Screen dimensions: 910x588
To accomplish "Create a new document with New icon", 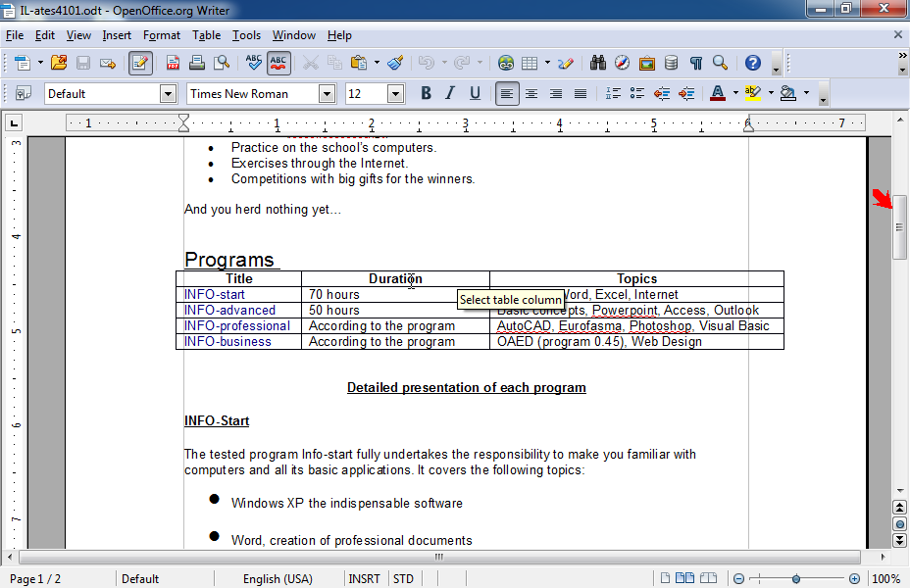I will tap(22, 63).
